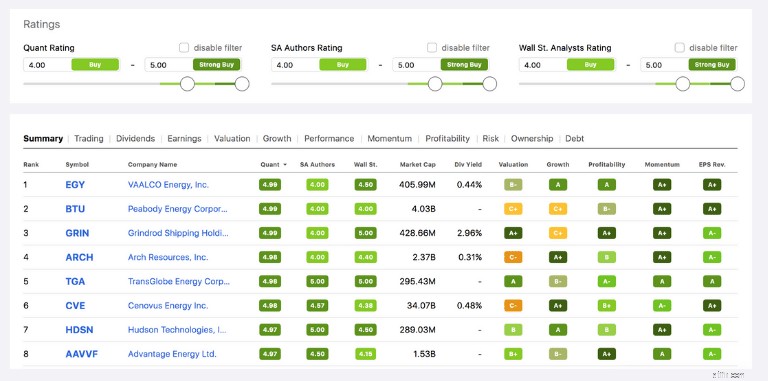Open the AAVVF ticker symbol link

pos(82,354)
